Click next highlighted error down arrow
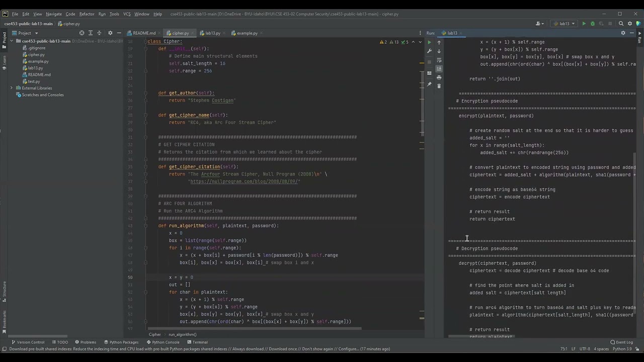This screenshot has width=644, height=362. [420, 42]
